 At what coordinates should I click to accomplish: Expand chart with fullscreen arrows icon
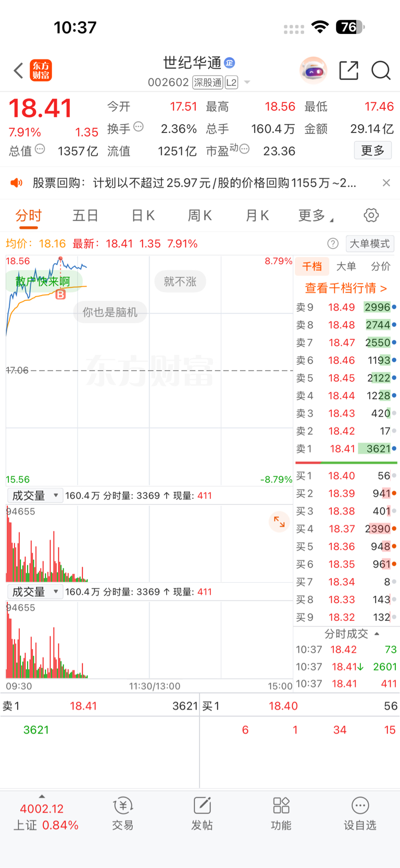pos(279,521)
